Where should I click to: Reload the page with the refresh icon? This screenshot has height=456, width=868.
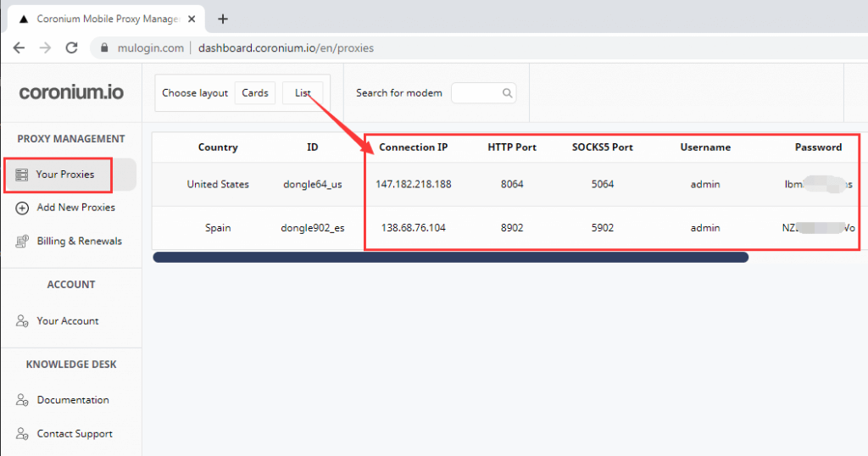pos(72,48)
